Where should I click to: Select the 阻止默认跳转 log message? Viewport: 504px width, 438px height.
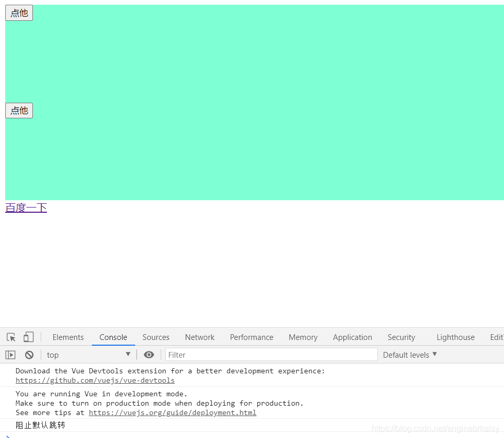coord(41,425)
